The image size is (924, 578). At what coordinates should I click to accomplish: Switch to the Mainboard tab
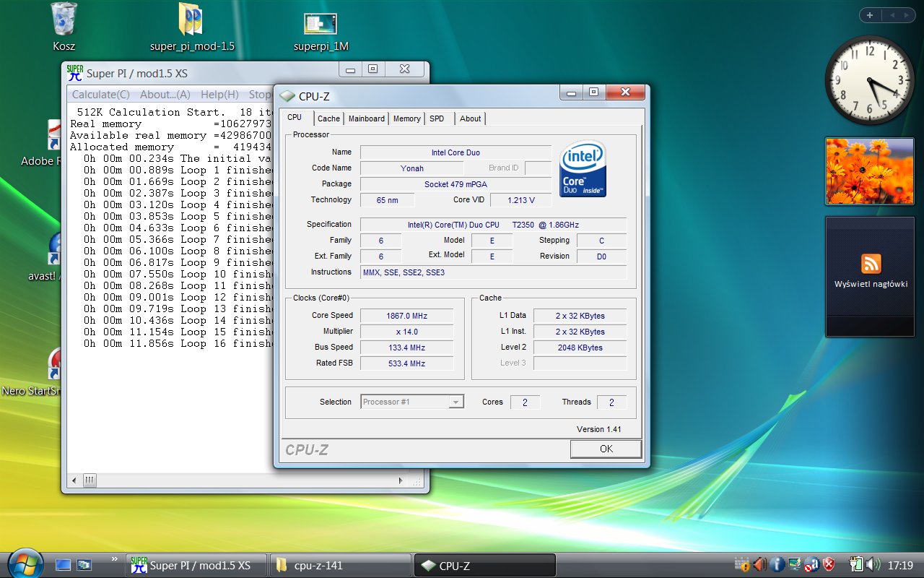coord(367,118)
